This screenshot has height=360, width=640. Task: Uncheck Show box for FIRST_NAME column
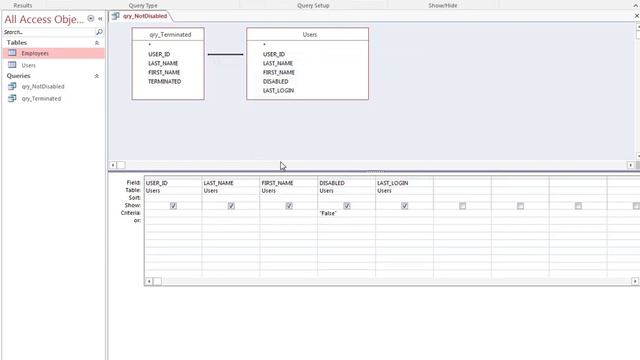[289, 206]
